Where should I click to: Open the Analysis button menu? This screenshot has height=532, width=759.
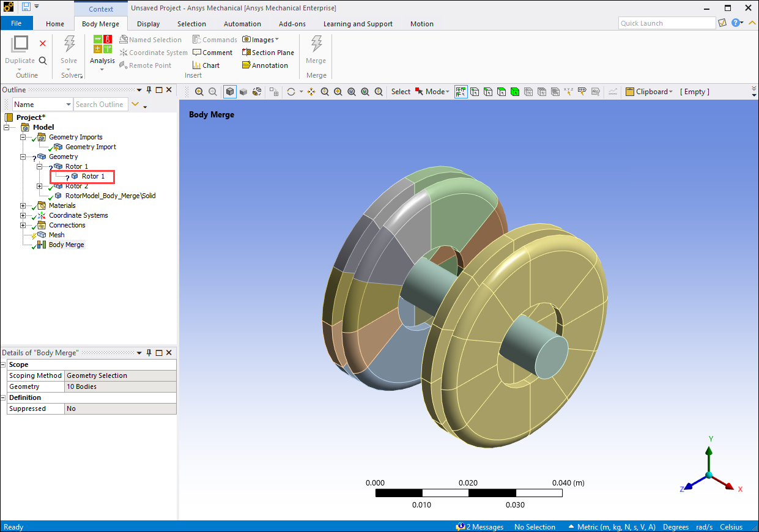[x=102, y=61]
